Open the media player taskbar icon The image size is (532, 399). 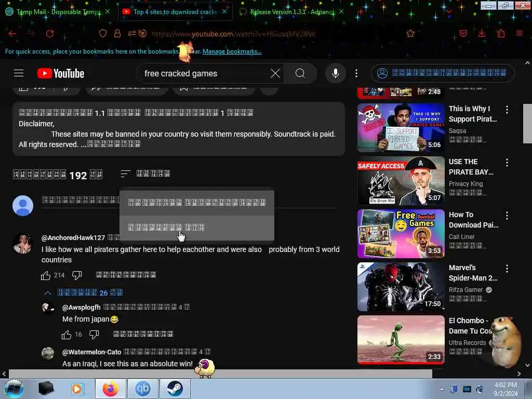point(77,389)
